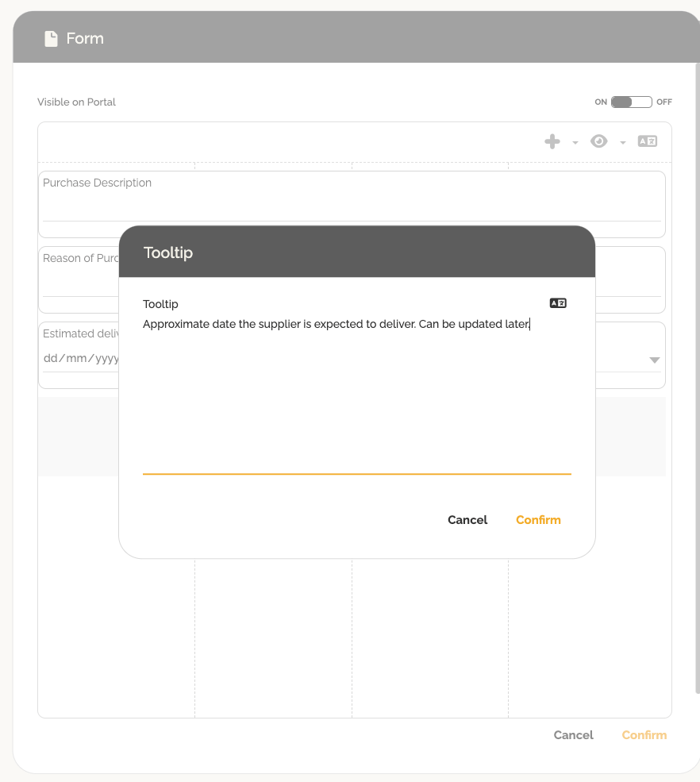Select the Reason of Purchase field

(x=78, y=278)
